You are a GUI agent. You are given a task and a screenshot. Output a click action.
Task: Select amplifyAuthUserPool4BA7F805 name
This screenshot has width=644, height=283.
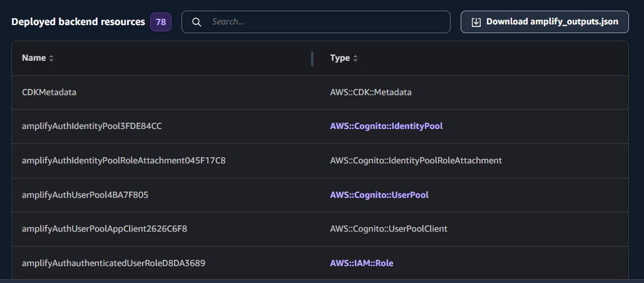coord(85,195)
